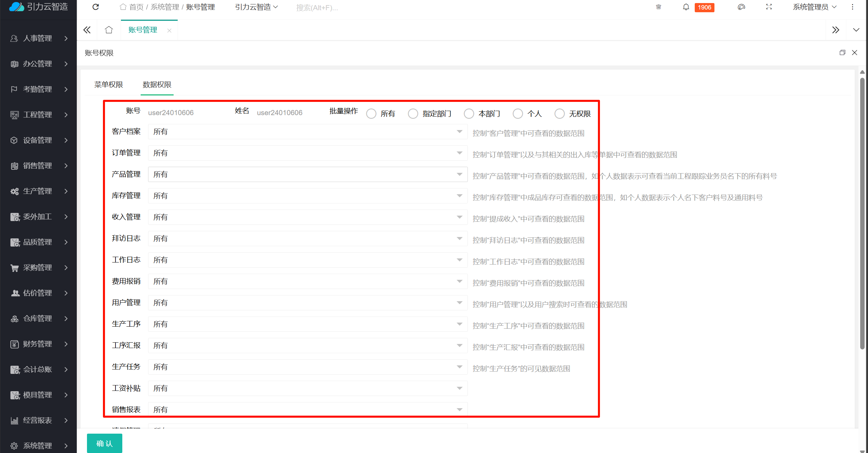The image size is (868, 453).
Task: Collapse sidebar with double left arrow
Action: click(87, 30)
